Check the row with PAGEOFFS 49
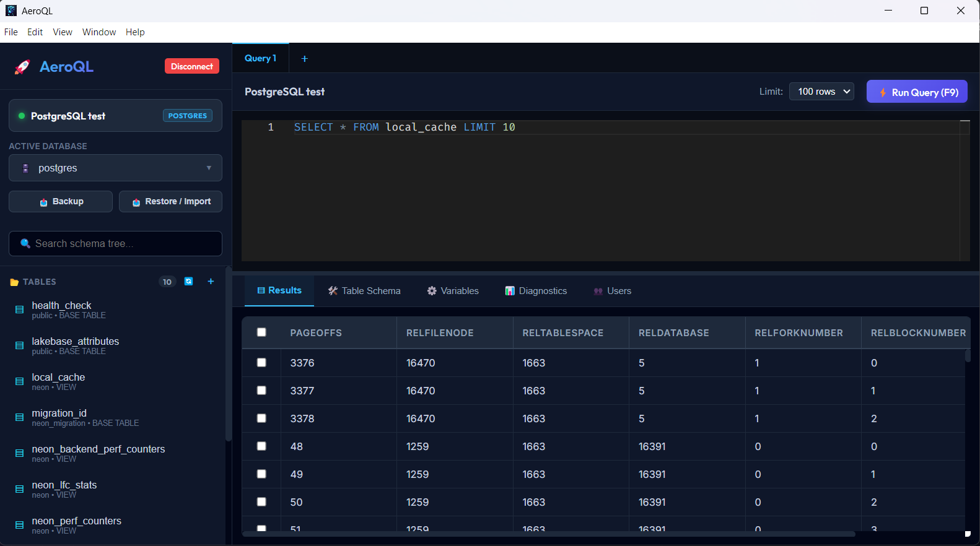 click(x=261, y=474)
